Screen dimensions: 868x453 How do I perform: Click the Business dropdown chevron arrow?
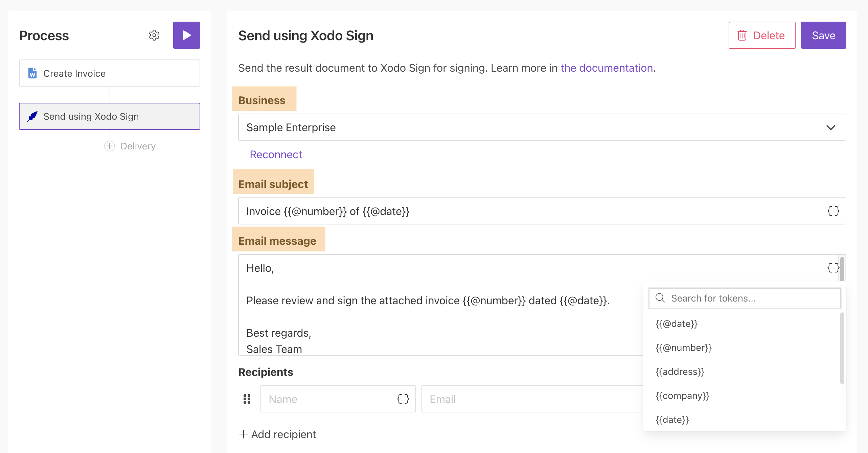click(830, 127)
